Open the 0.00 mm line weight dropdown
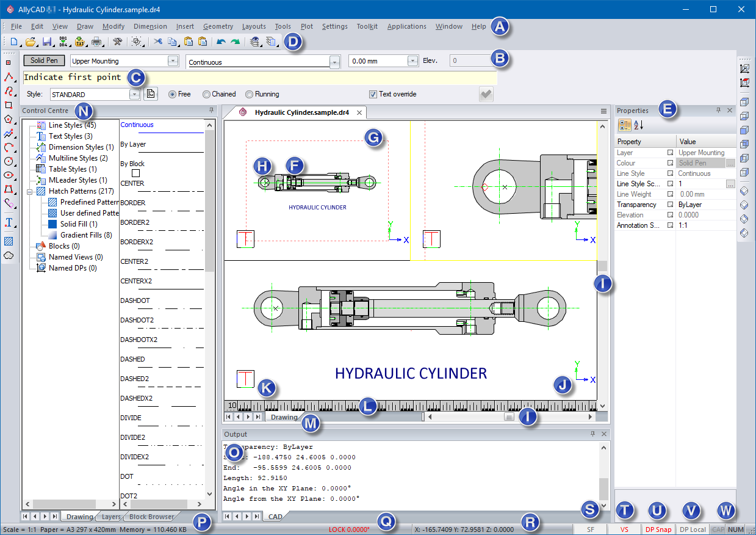 click(x=413, y=61)
